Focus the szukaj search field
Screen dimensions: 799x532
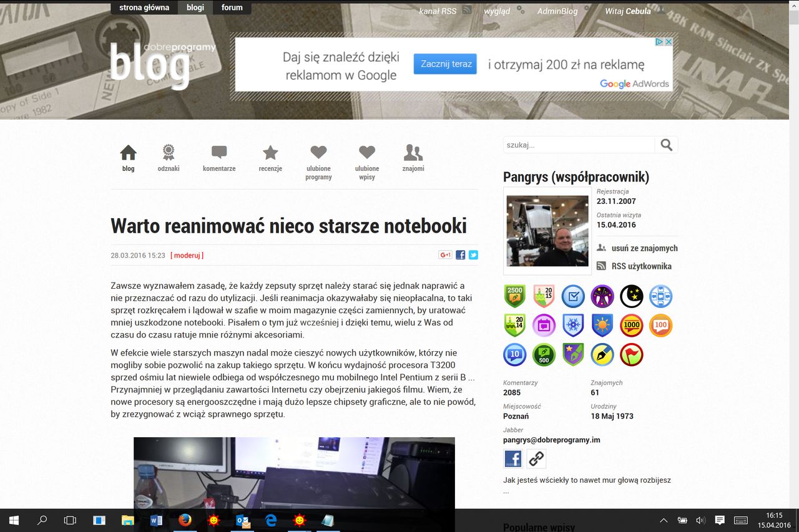(579, 145)
